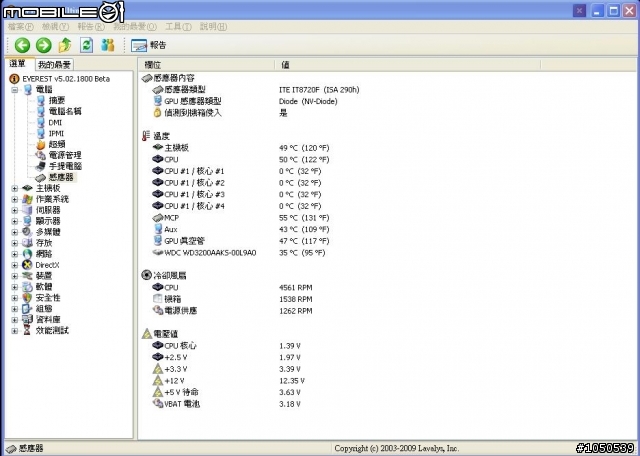Select the CPU #1 / 核心 #4 row
Screen dimensions: 640x456
tap(237, 206)
